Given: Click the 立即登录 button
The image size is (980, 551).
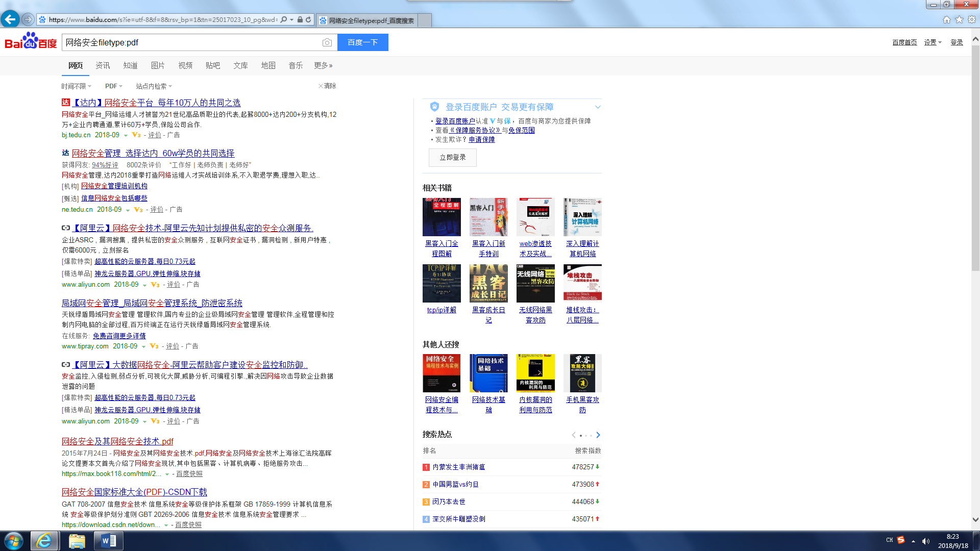Looking at the screenshot, I should click(453, 158).
